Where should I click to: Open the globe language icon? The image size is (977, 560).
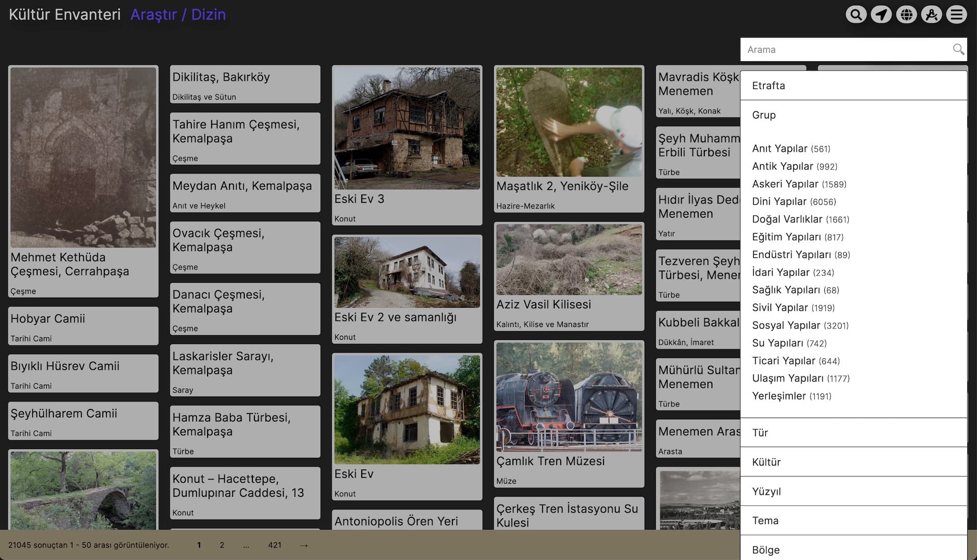906,14
